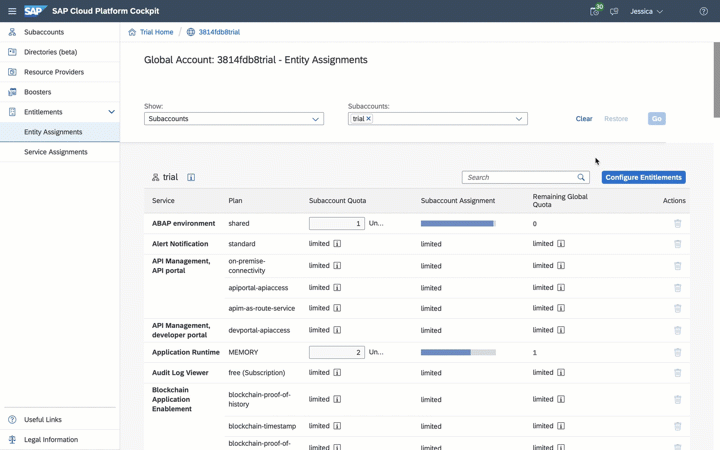Click the Restore button
720x450 pixels.
(x=616, y=118)
